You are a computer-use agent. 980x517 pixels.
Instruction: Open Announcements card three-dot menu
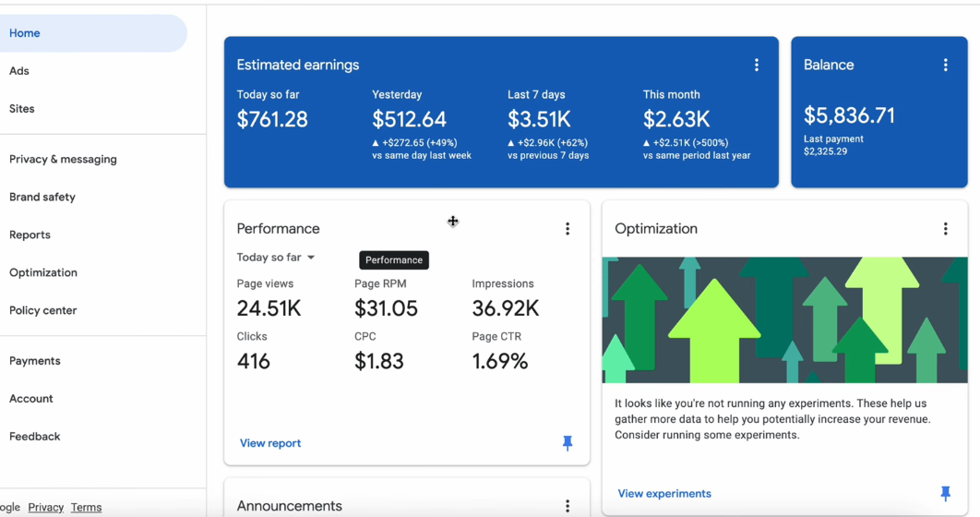click(568, 506)
